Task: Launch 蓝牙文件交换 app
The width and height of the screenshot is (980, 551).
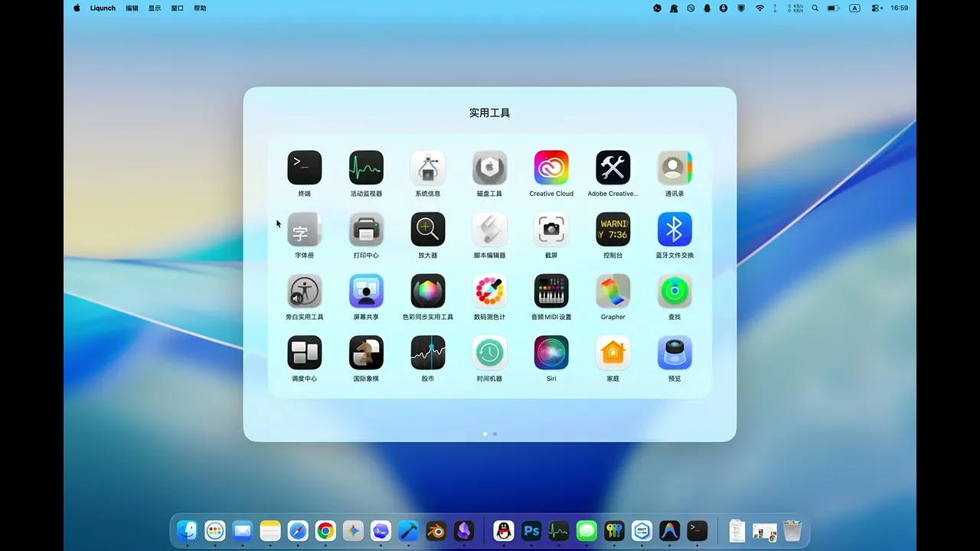Action: point(675,230)
